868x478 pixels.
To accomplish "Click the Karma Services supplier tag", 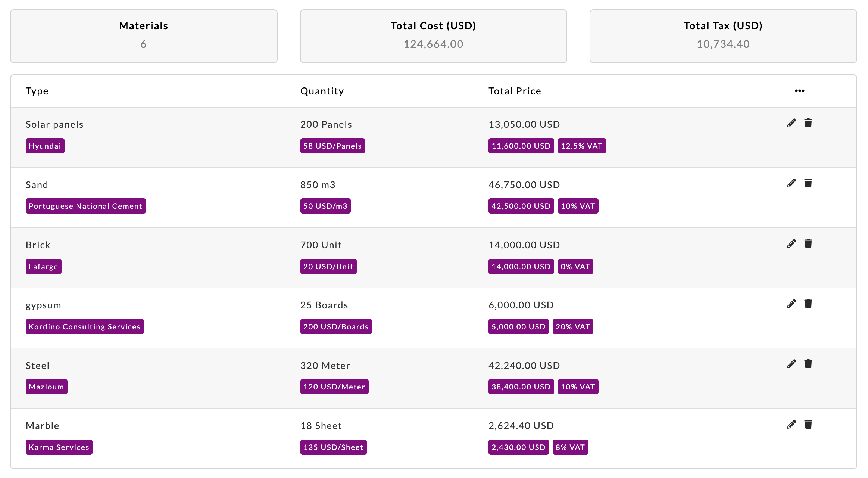I will pyautogui.click(x=59, y=447).
